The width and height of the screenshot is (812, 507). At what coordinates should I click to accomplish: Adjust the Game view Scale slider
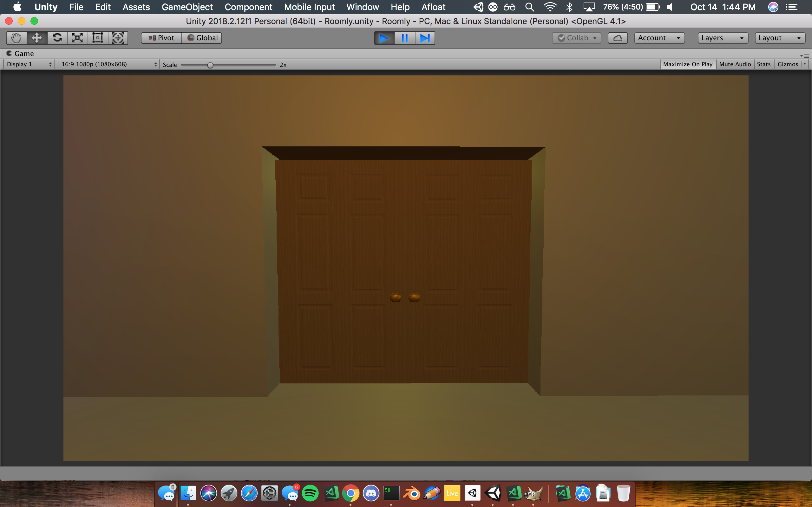pos(210,65)
